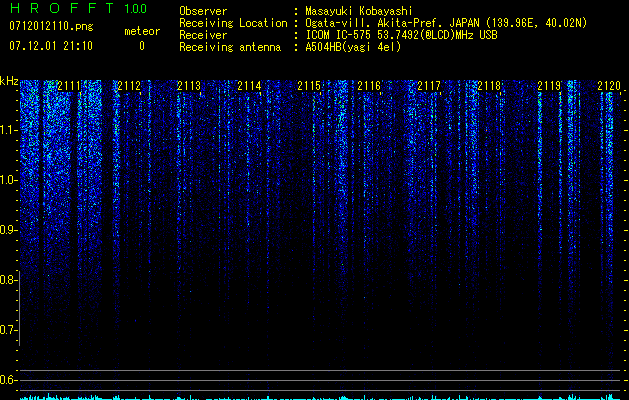Click timestamp 07.12.01 21:10
629x400 pixels.
coord(51,46)
